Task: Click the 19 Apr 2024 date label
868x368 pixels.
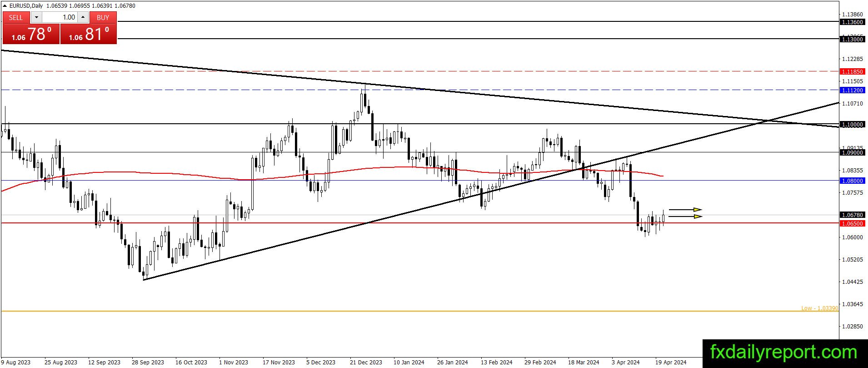Action: tap(671, 363)
